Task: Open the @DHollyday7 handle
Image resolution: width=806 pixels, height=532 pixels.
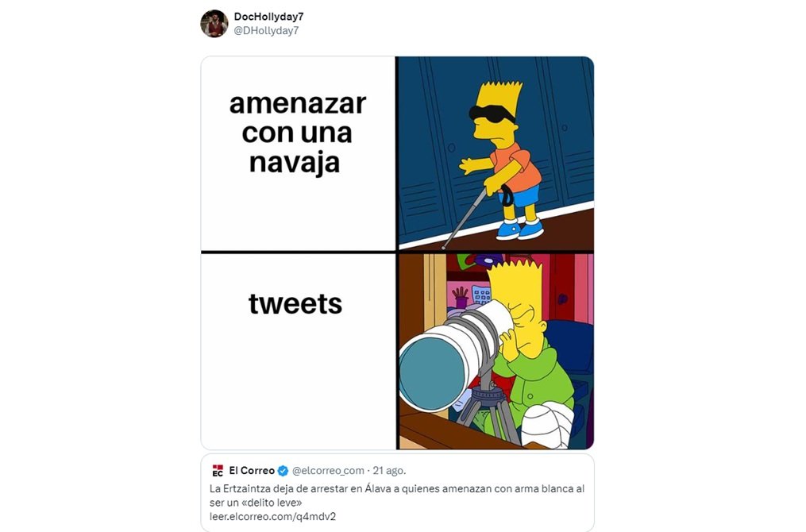Action: pyautogui.click(x=266, y=31)
